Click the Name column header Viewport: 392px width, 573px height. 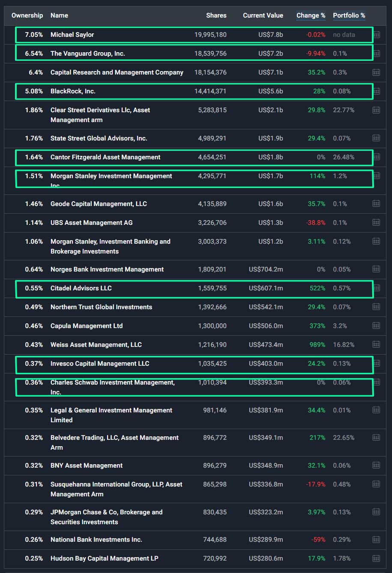pos(59,15)
